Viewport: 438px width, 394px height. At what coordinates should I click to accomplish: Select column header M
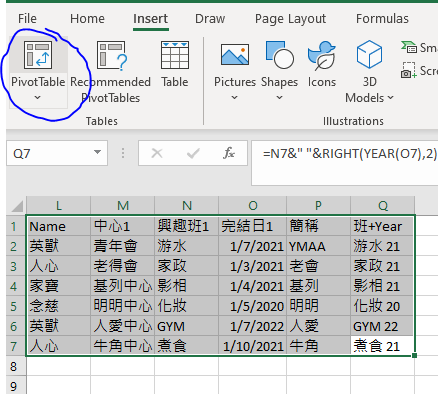tap(123, 206)
